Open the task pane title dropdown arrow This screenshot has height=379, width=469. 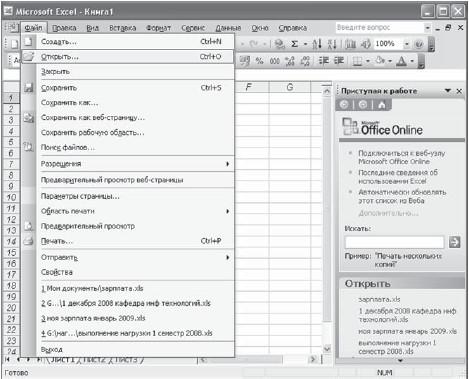448,91
